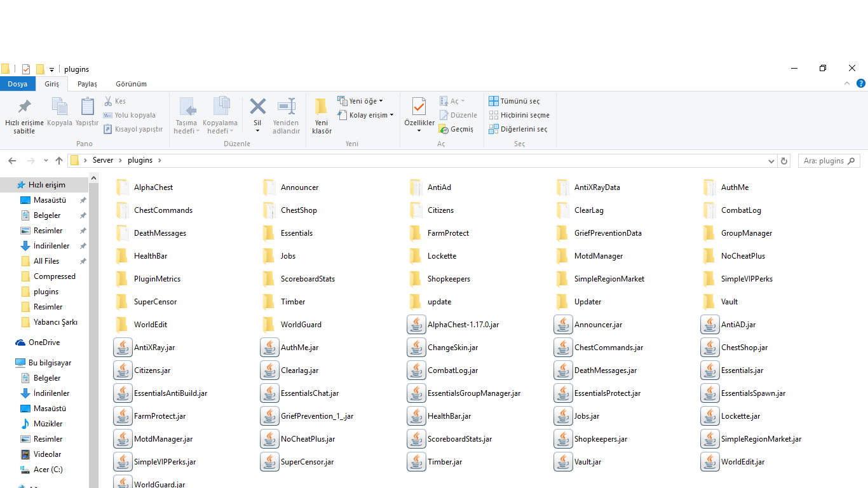The image size is (868, 488).
Task: Select the WorldEdit.jar file
Action: click(733, 462)
